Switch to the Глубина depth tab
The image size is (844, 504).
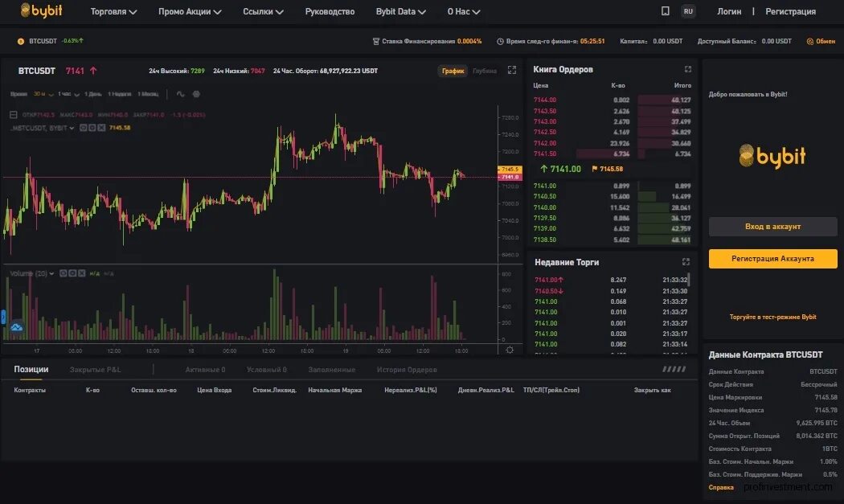(x=485, y=71)
